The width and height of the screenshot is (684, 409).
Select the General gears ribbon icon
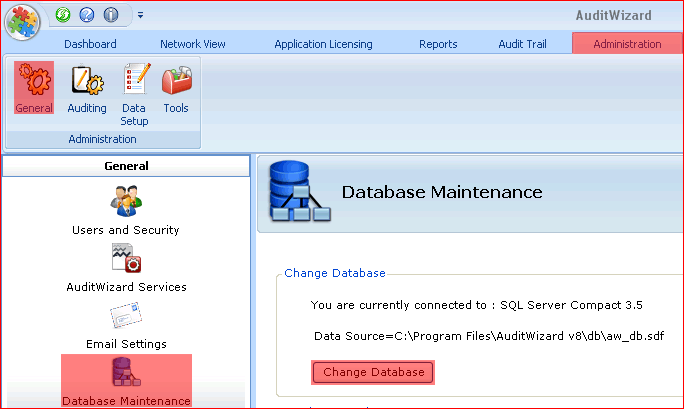(x=34, y=88)
